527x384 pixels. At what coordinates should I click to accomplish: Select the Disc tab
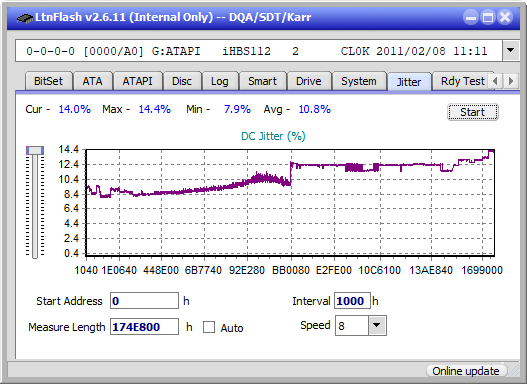pos(182,81)
